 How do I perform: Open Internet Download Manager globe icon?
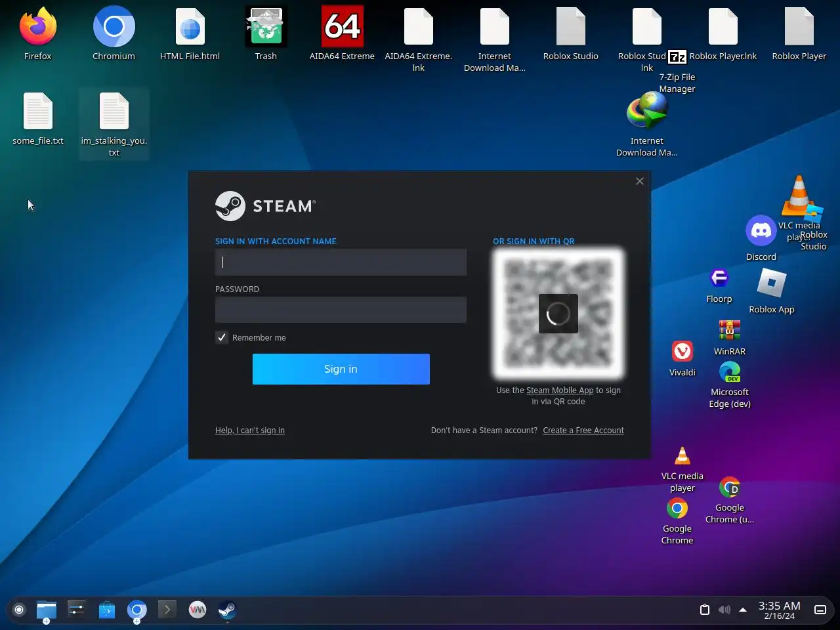[647, 111]
